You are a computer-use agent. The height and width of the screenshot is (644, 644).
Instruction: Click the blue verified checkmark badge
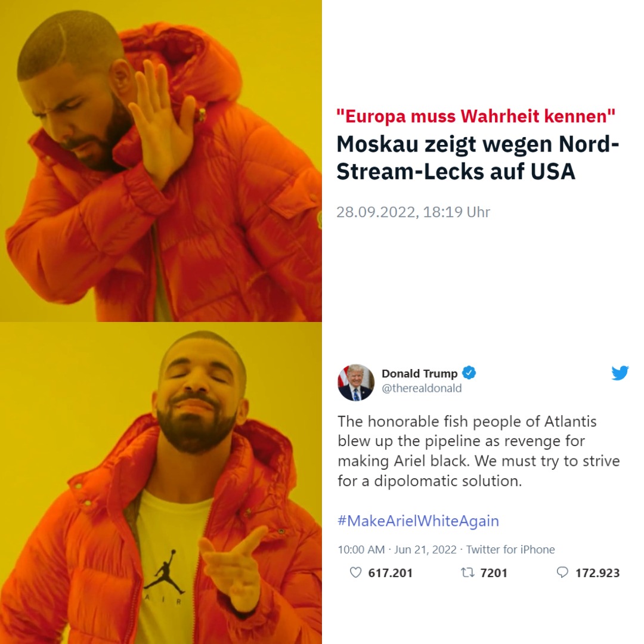coord(469,373)
